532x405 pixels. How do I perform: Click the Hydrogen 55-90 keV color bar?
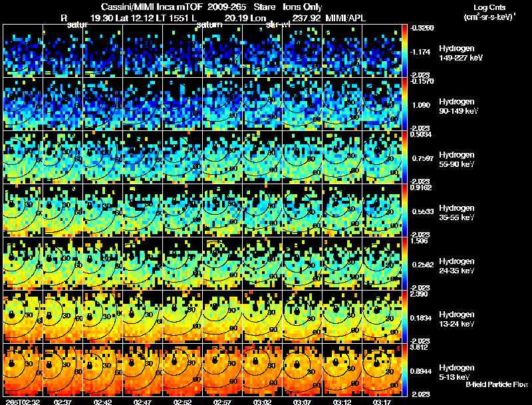pos(404,158)
